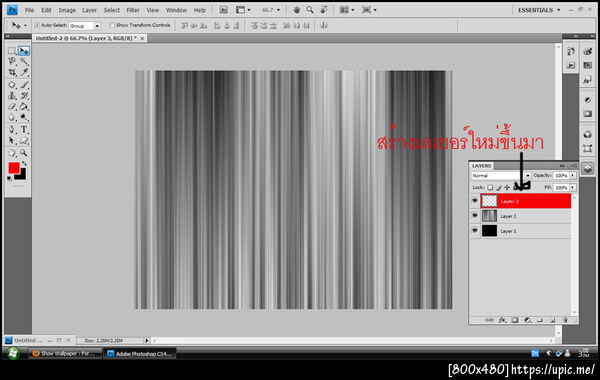
Task: Select the Lasso tool
Action: (x=12, y=61)
